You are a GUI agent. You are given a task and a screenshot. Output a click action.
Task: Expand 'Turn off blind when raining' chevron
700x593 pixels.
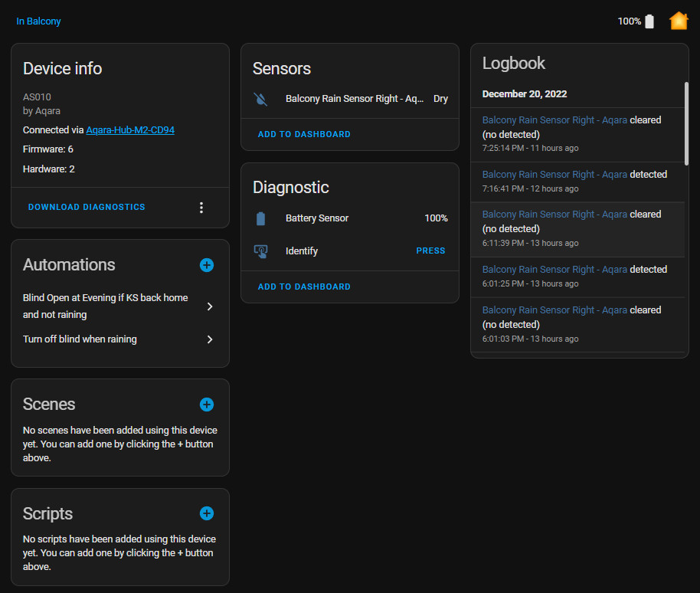[x=210, y=339]
